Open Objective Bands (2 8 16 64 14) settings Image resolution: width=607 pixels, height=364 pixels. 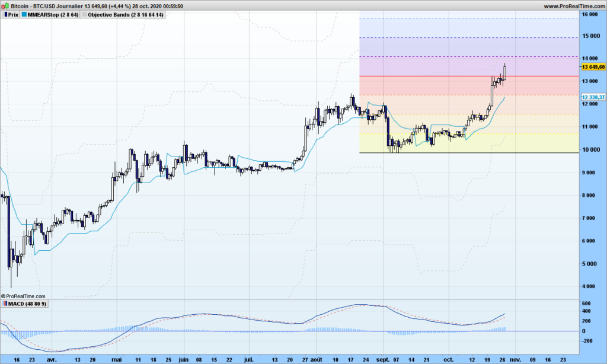coord(126,15)
